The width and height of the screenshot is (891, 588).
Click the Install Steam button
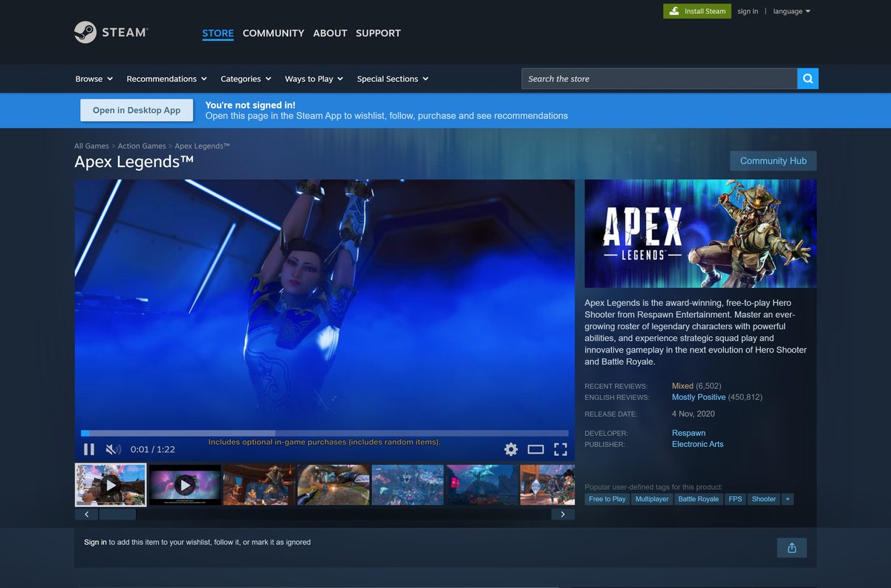(x=696, y=11)
